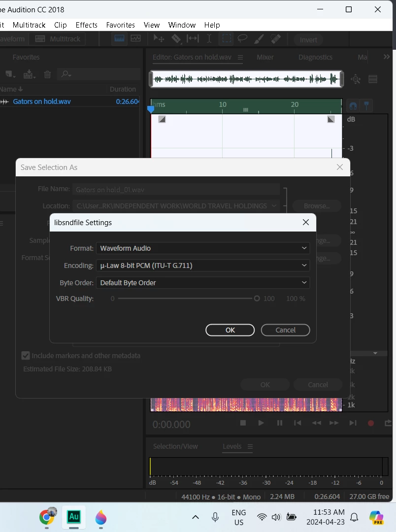Select the Move tool
Screen dimensions: 396x532
tap(159, 39)
